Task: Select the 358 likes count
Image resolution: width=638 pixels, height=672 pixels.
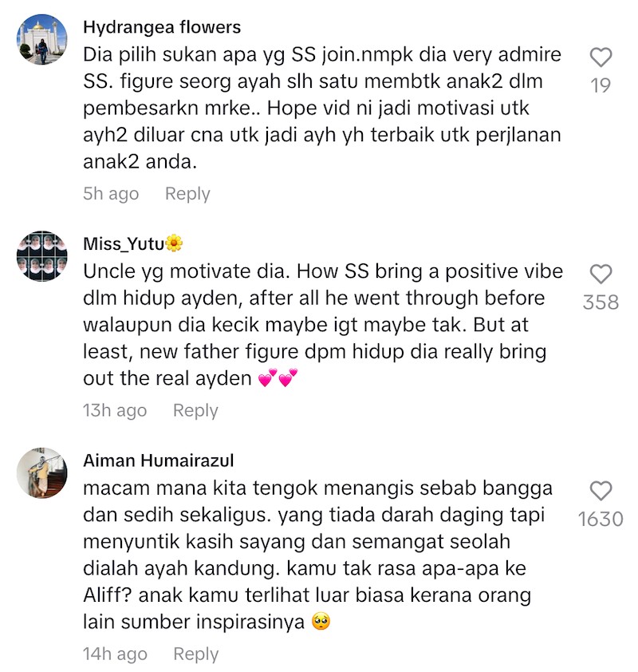Action: tap(601, 302)
